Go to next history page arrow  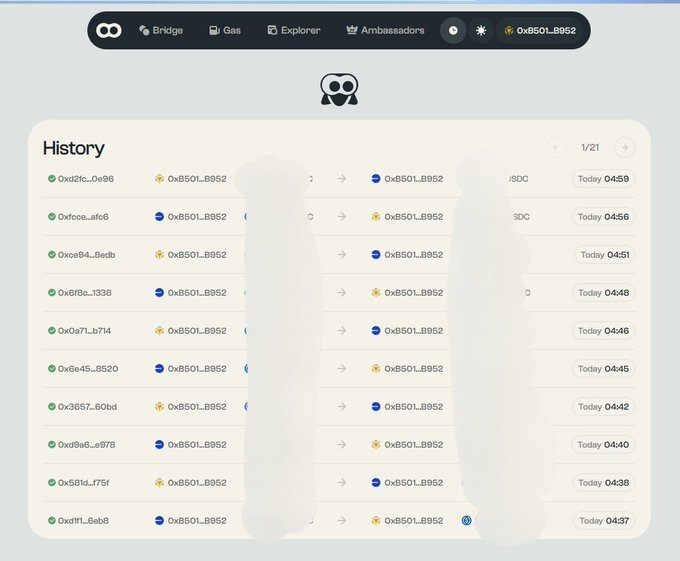click(624, 147)
